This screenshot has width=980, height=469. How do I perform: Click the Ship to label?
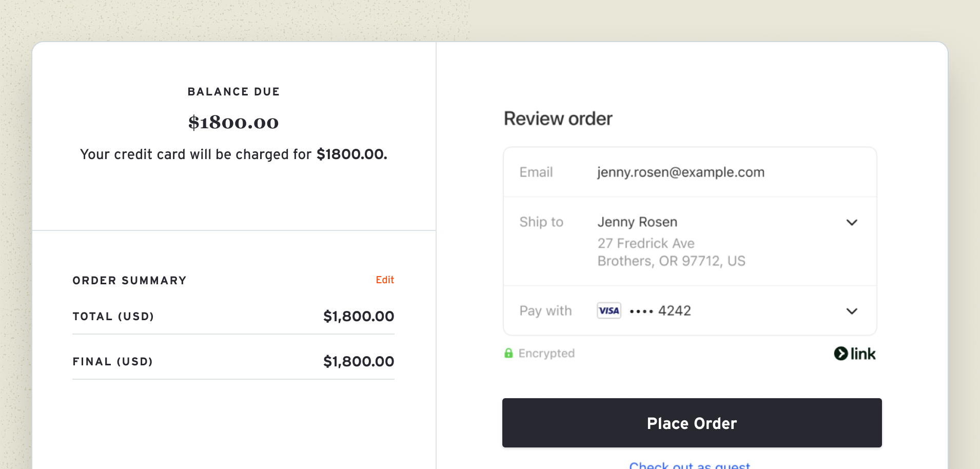pyautogui.click(x=541, y=222)
